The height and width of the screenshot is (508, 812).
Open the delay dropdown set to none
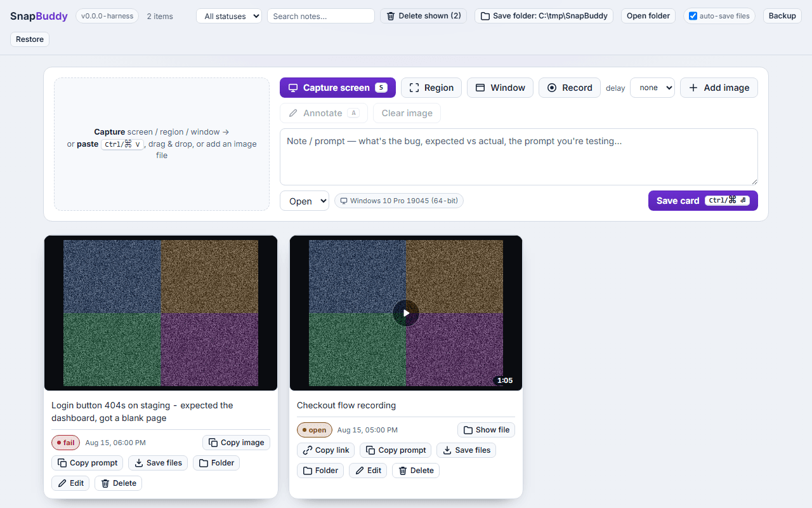(652, 88)
